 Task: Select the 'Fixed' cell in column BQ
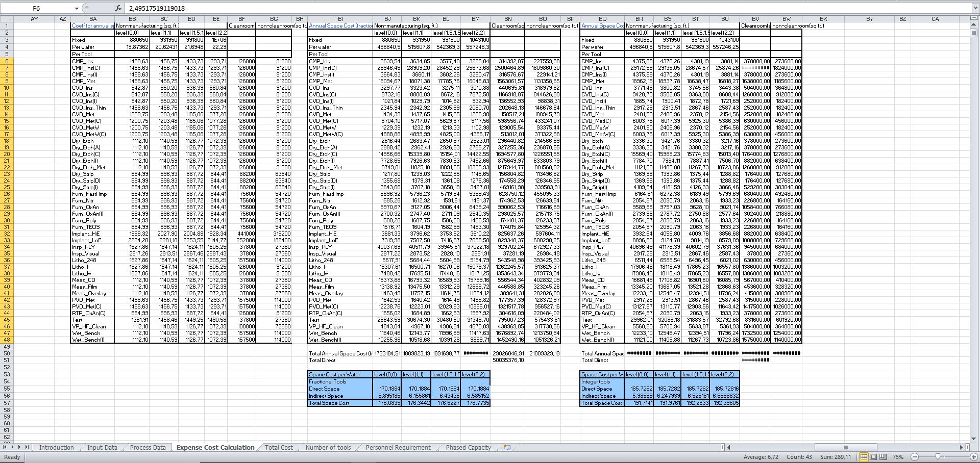tap(603, 40)
